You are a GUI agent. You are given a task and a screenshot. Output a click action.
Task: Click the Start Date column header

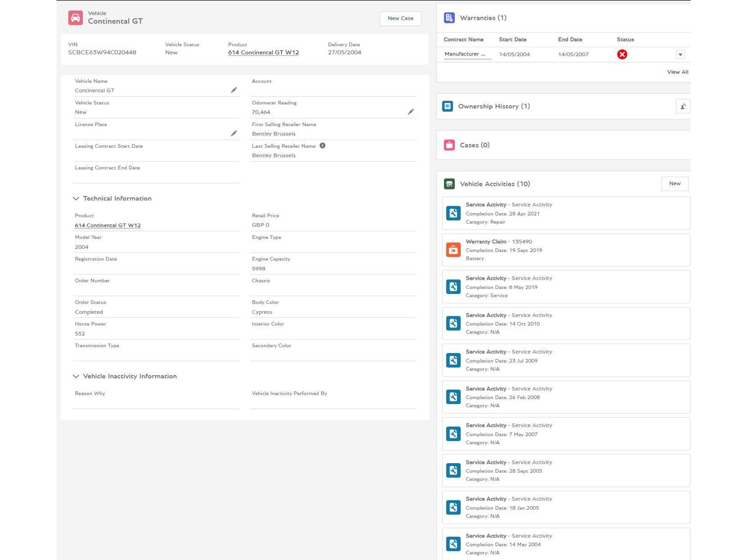click(513, 40)
